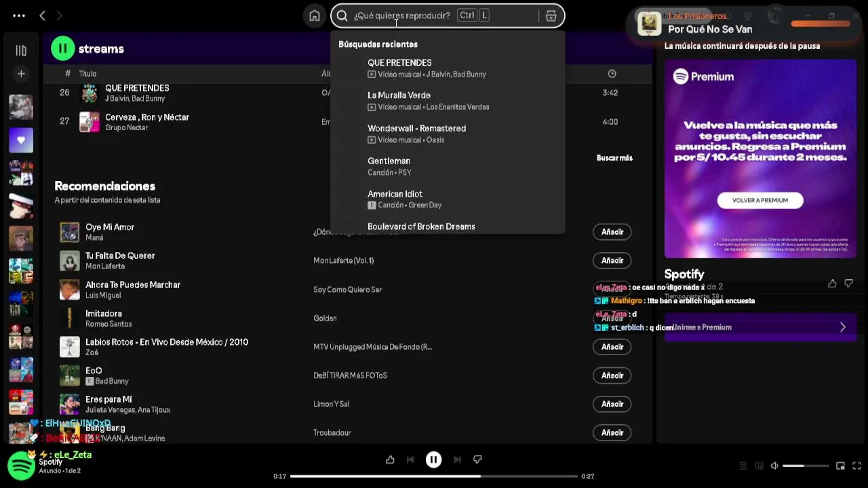Open album Golden link

click(x=325, y=318)
